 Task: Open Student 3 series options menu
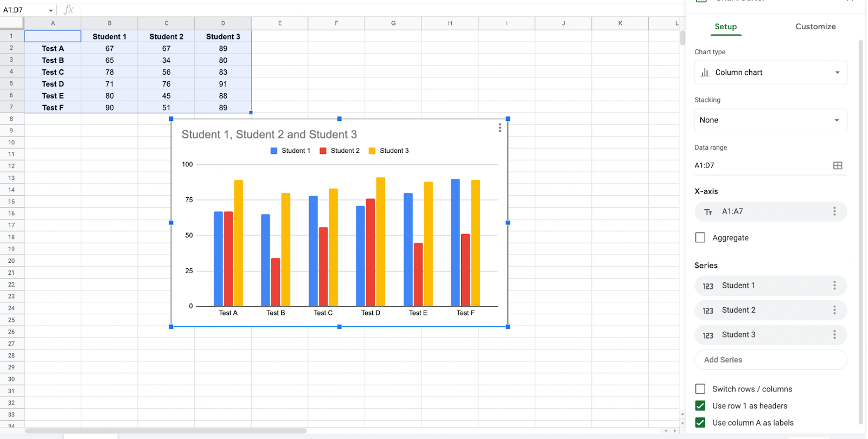tap(834, 335)
